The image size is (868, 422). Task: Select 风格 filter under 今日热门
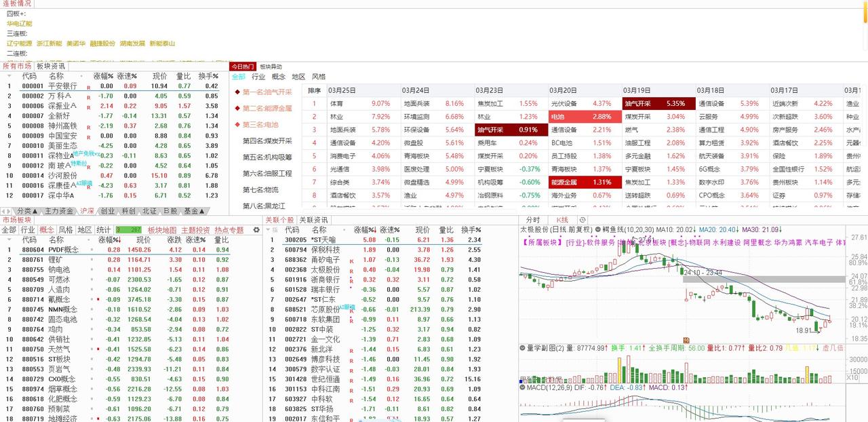pos(319,77)
